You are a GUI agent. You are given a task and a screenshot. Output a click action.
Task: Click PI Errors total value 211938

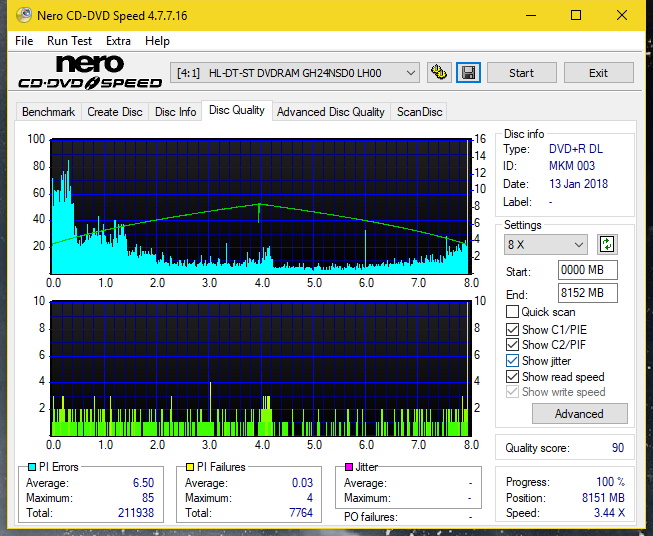136,513
